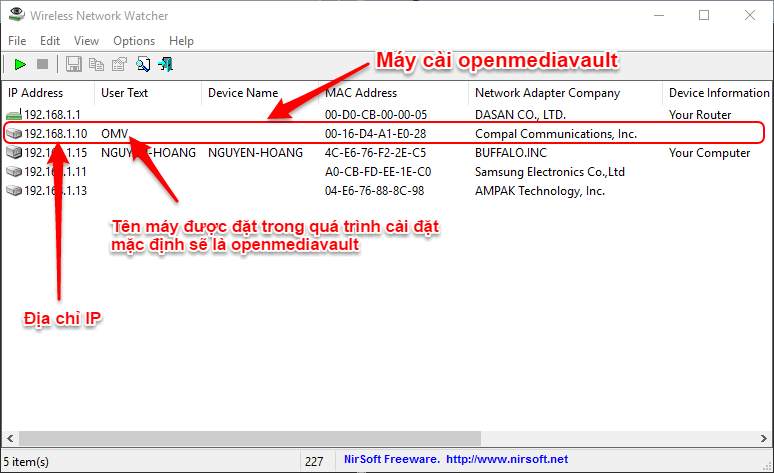774x473 pixels.
Task: Minimize the Wireless Network Watcher window
Action: click(x=658, y=15)
